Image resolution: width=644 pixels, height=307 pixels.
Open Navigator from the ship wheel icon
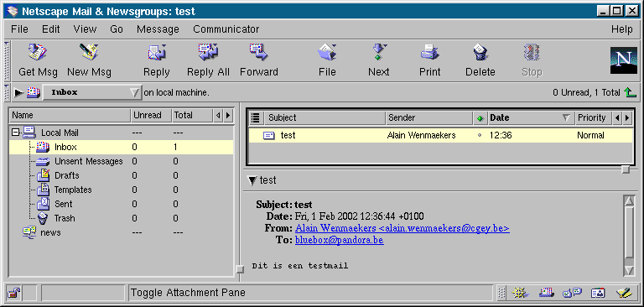(x=520, y=293)
